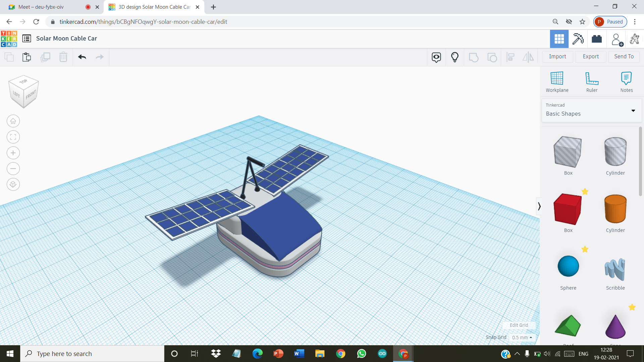Image resolution: width=644 pixels, height=362 pixels.
Task: Open the Tinkercad designs list menu icon
Action: tap(26, 39)
